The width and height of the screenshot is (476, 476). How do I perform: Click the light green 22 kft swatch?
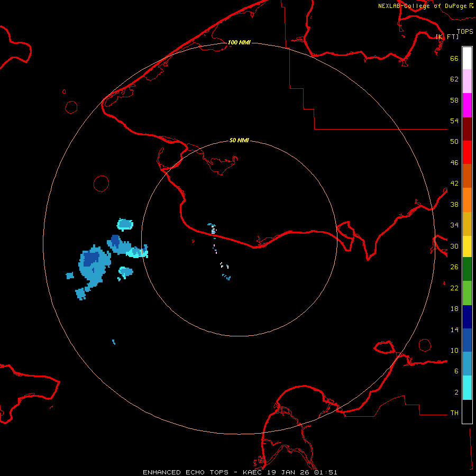[467, 293]
